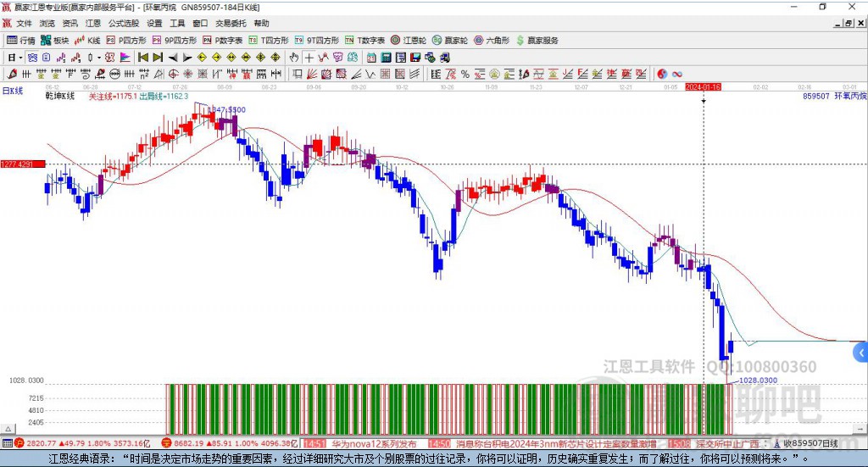Click the 板块 sector toolbar icon
Screen dimensions: 868x467
click(55, 40)
